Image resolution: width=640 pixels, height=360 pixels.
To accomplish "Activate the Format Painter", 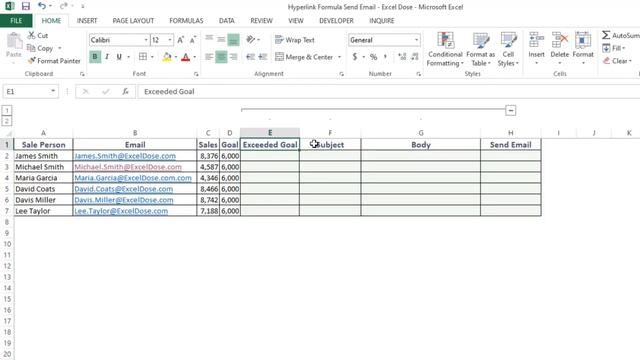I will click(x=54, y=61).
